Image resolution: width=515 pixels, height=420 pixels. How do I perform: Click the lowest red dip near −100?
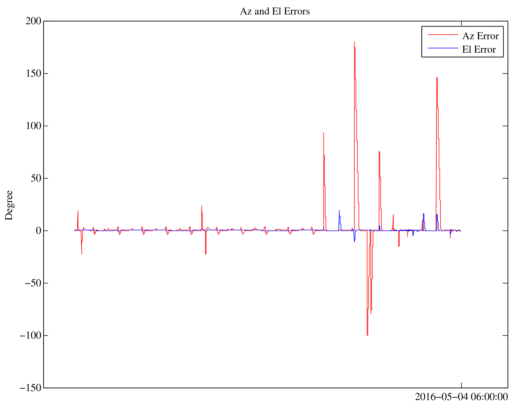[x=367, y=335]
